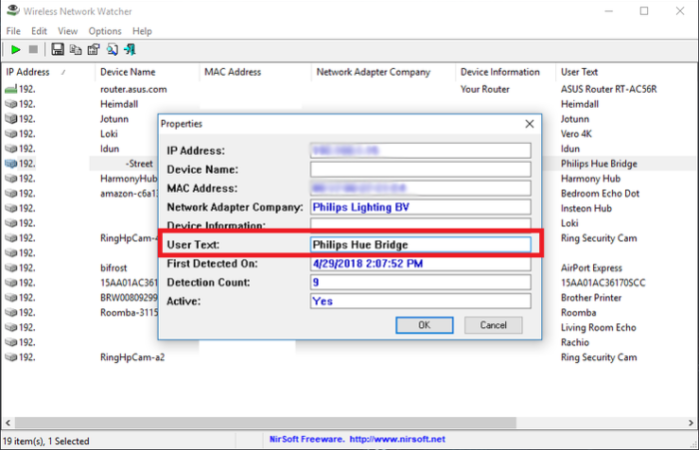The width and height of the screenshot is (699, 450).
Task: Click the device icon in Idun row
Action: click(x=11, y=149)
